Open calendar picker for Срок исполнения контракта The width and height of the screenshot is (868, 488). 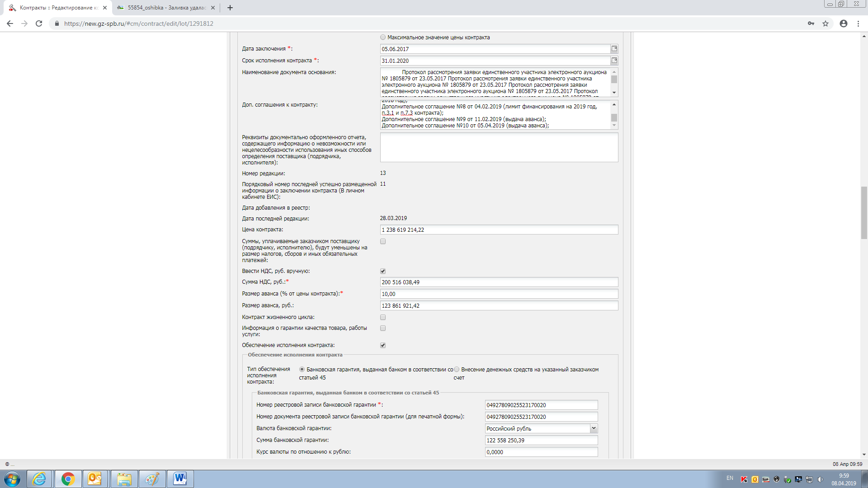[614, 61]
